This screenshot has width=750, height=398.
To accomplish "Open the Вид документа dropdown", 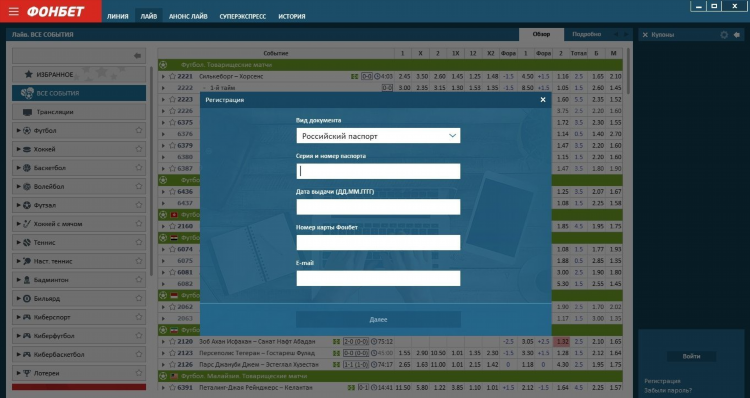I will (x=378, y=136).
